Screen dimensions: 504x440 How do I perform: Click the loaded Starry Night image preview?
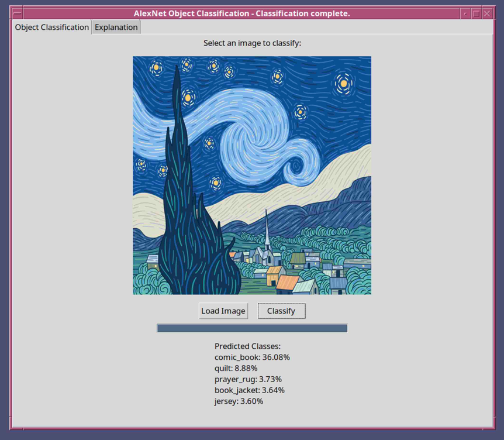pyautogui.click(x=252, y=175)
